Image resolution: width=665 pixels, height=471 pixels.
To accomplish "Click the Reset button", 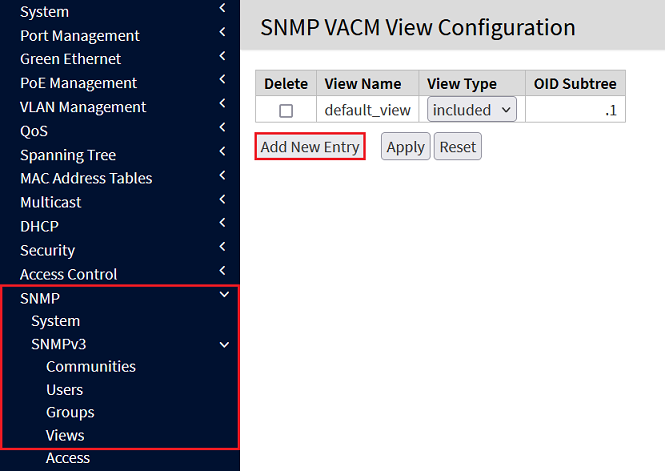I will click(457, 147).
